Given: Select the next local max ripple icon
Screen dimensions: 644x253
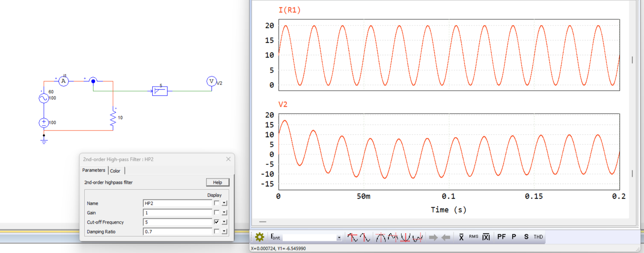Looking at the screenshot, I should tap(393, 237).
